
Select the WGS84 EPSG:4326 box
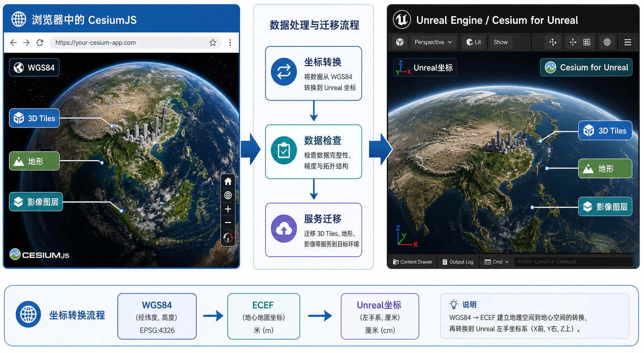tap(157, 316)
